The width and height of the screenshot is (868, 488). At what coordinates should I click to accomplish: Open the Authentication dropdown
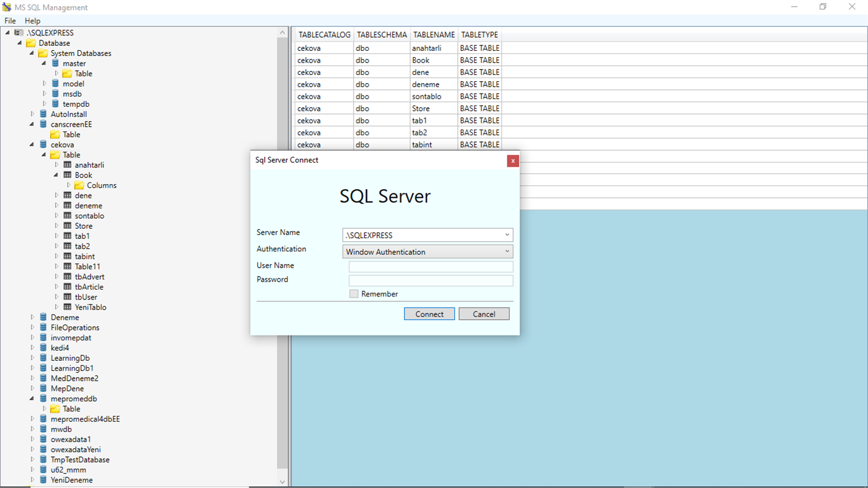tap(507, 252)
